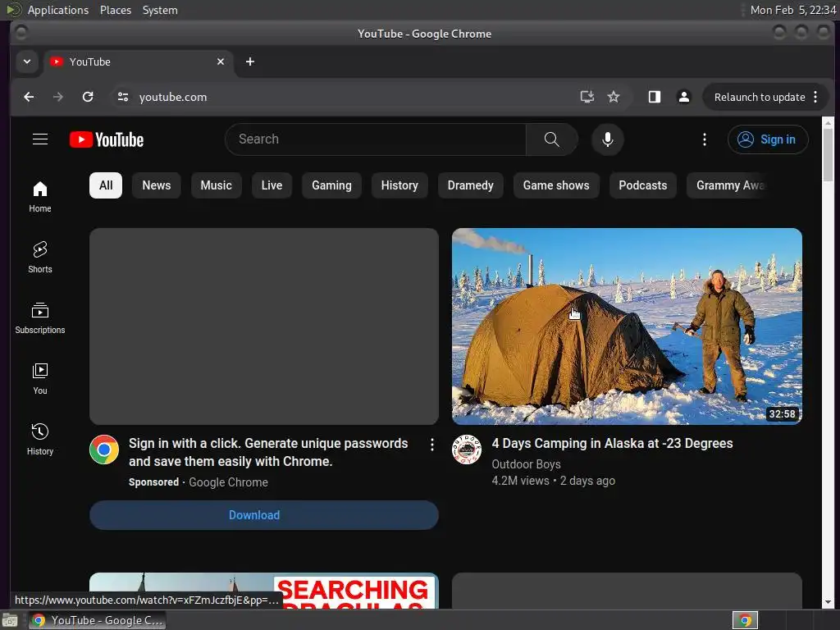
Task: View site information icon in address bar
Action: (x=123, y=97)
